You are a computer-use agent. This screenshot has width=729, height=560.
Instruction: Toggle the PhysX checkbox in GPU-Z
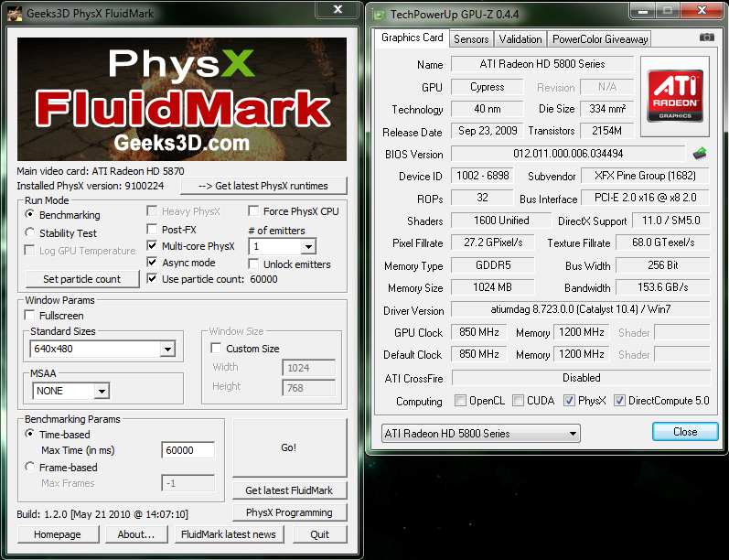tap(569, 401)
